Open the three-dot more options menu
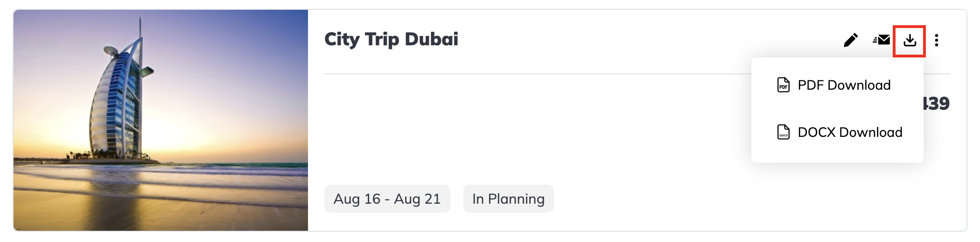 tap(937, 40)
